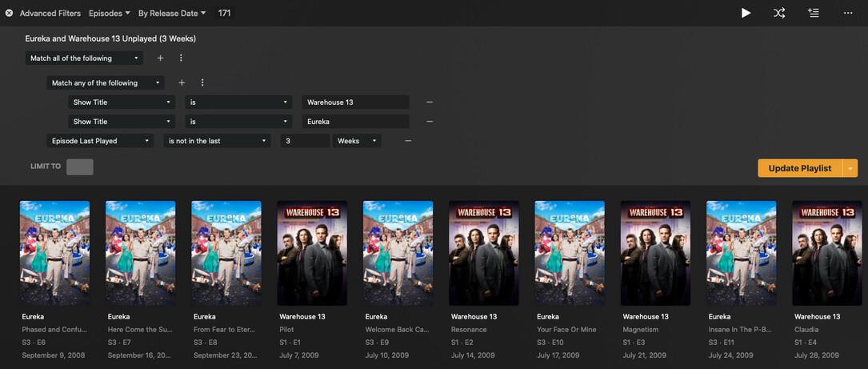Open Warehouse 13 Resonance poster
The height and width of the screenshot is (369, 868).
[x=484, y=253]
